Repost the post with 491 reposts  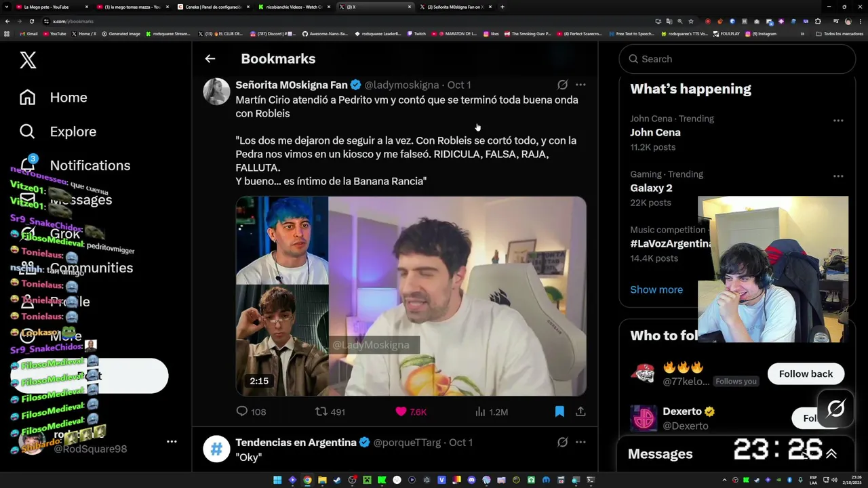point(330,411)
